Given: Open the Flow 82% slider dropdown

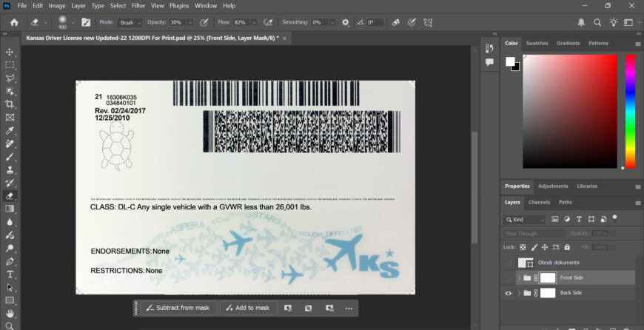Looking at the screenshot, I should pos(254,23).
